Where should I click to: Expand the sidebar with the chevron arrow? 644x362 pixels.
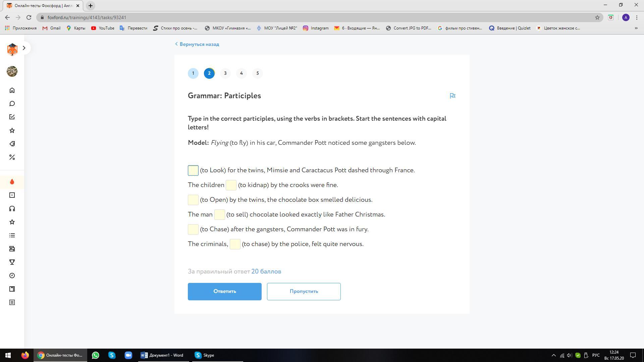pyautogui.click(x=24, y=48)
